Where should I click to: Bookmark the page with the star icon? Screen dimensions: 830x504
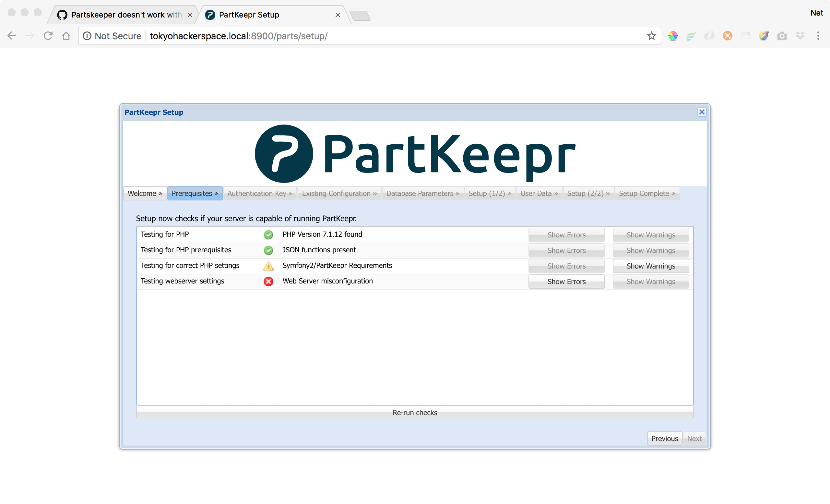[x=652, y=36]
